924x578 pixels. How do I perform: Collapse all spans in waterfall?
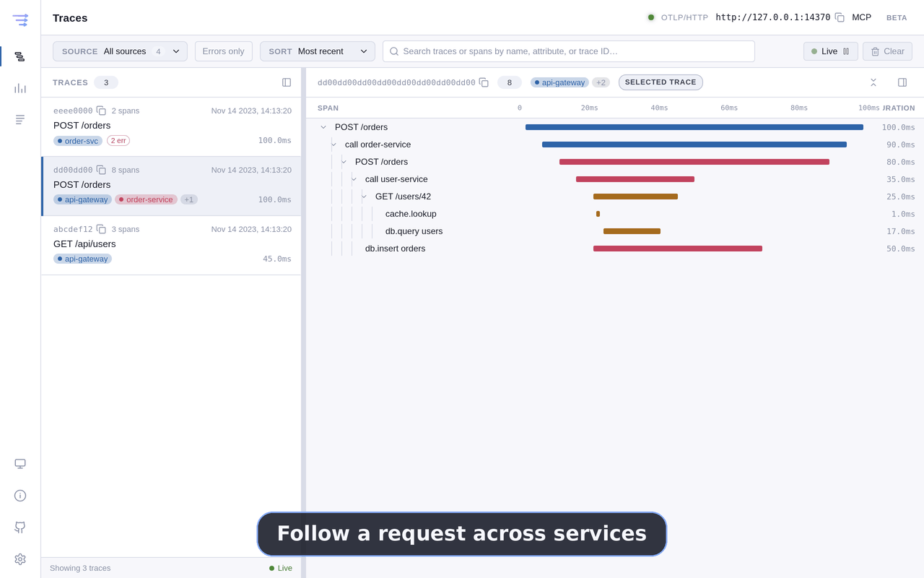[873, 82]
